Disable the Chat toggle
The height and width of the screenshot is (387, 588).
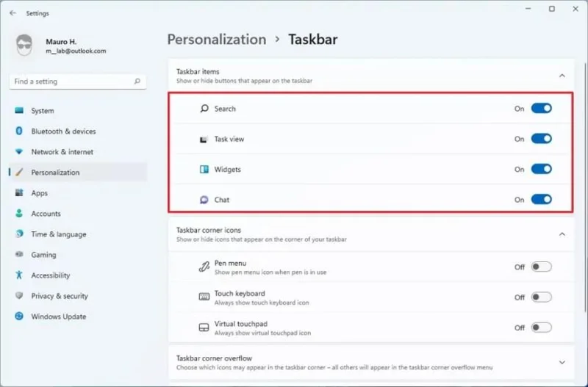(542, 199)
